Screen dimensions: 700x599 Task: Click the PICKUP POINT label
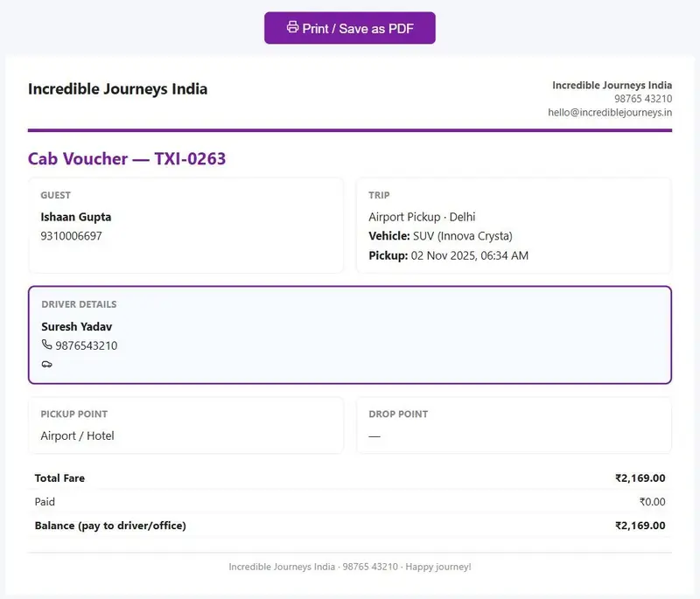74,414
